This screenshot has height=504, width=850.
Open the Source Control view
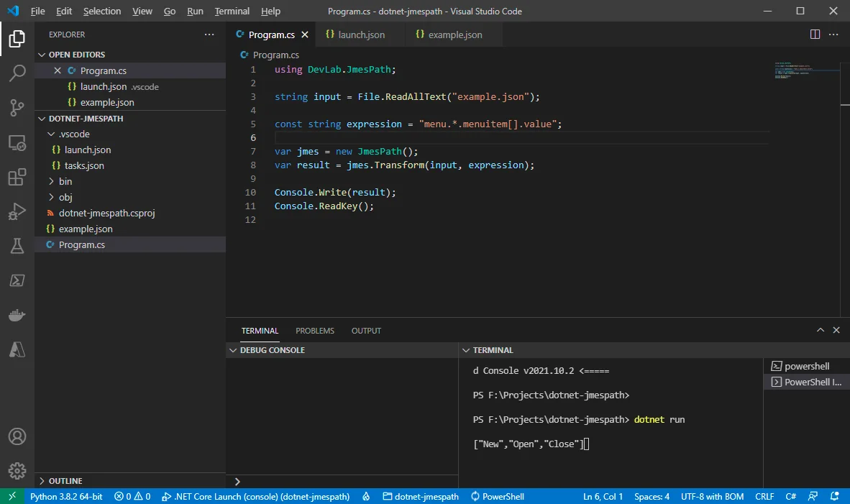pos(17,108)
